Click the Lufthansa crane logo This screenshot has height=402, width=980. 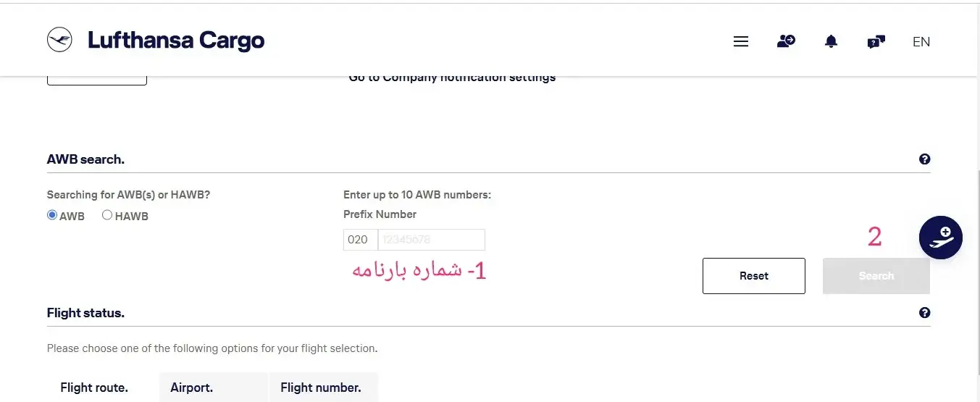(59, 39)
